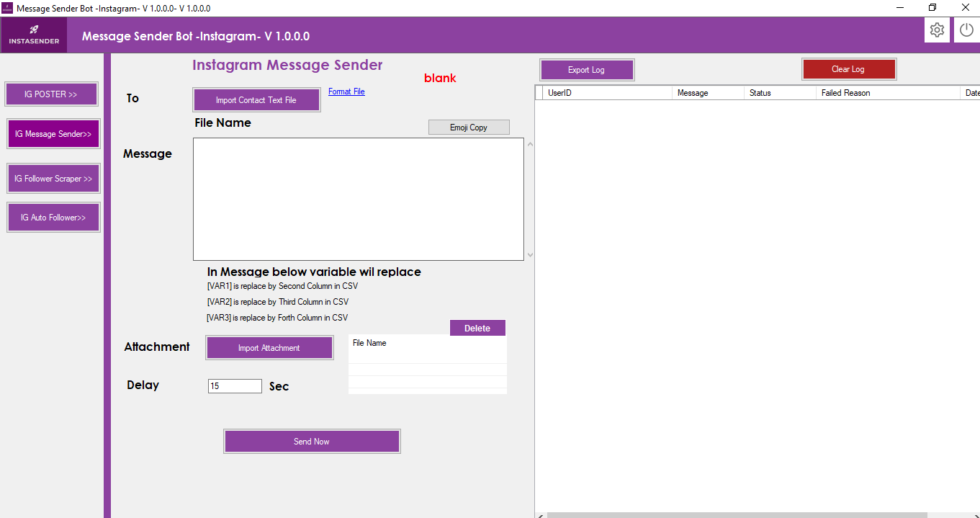Click '[VAR2] is replace by Third Column' text
The image size is (980, 518).
click(277, 302)
